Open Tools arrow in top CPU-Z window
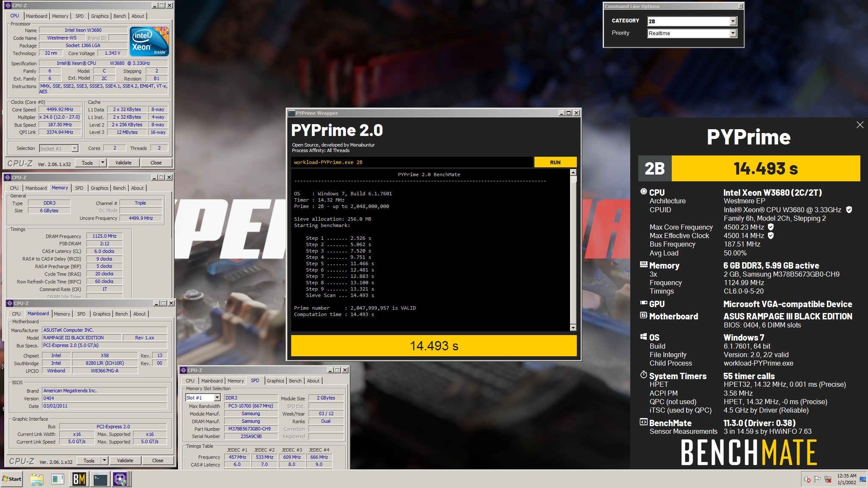The image size is (868, 488). pyautogui.click(x=103, y=163)
